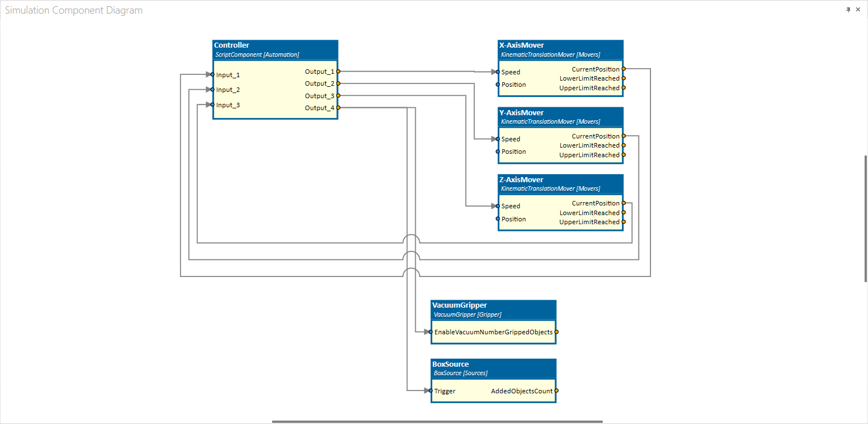Select the VacuumGripper block header
Screen dimensions: 868x424
[493, 310]
